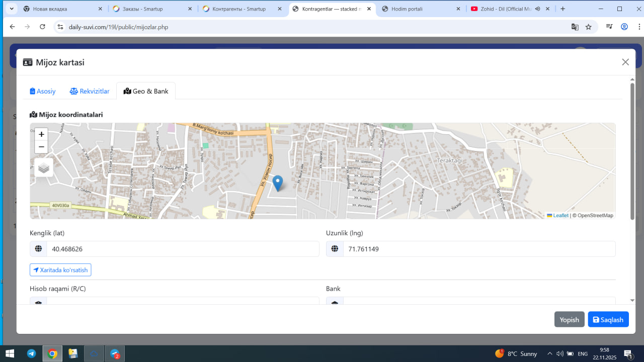Switch the ENG input language
This screenshot has width=644, height=362.
[x=583, y=353]
